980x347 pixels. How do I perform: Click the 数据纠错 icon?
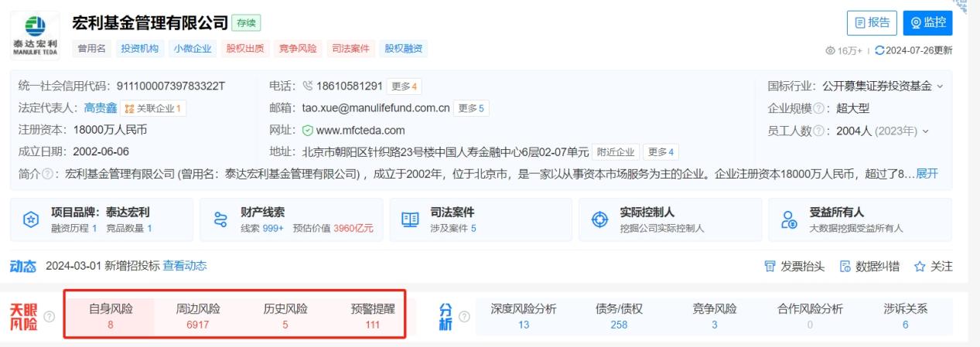click(x=845, y=267)
